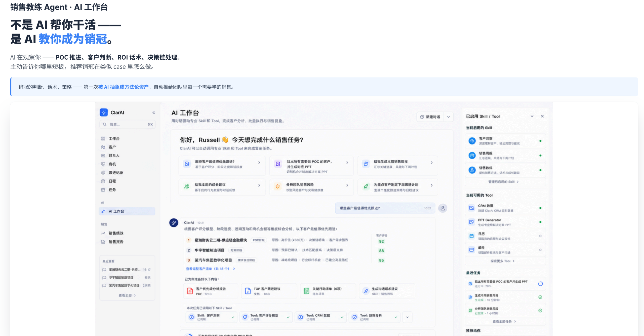Click customer score 85
Image resolution: width=644 pixels, height=336 pixels.
tap(381, 260)
